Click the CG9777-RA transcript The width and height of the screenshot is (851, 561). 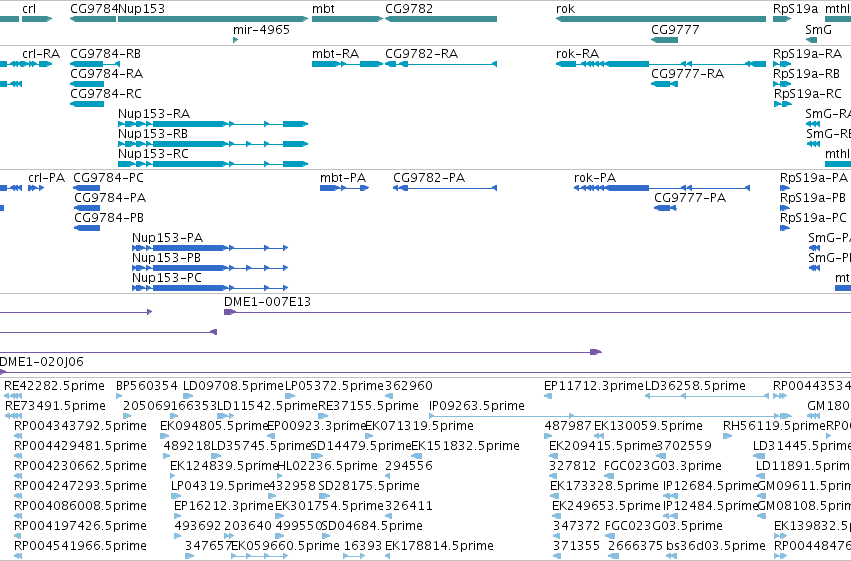tap(664, 84)
